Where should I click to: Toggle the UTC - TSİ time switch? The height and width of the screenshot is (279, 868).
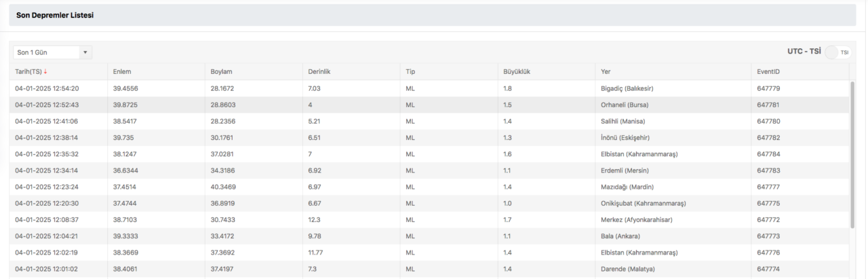point(838,52)
